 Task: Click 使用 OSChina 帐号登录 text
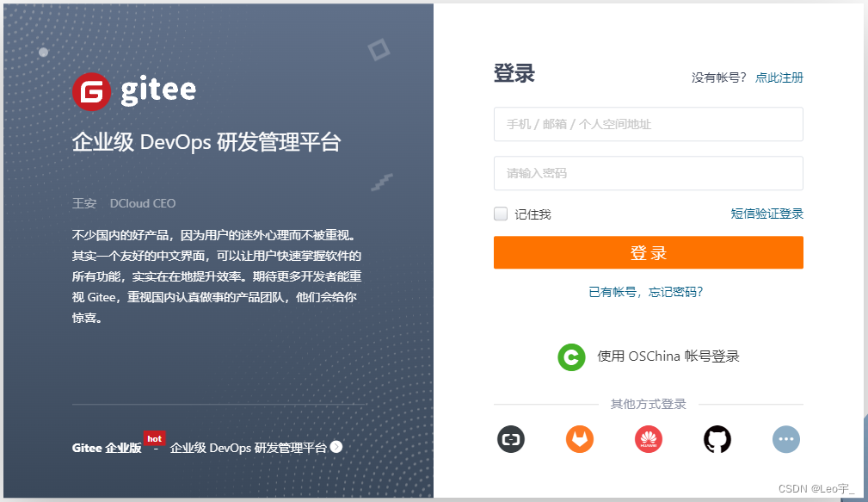667,356
